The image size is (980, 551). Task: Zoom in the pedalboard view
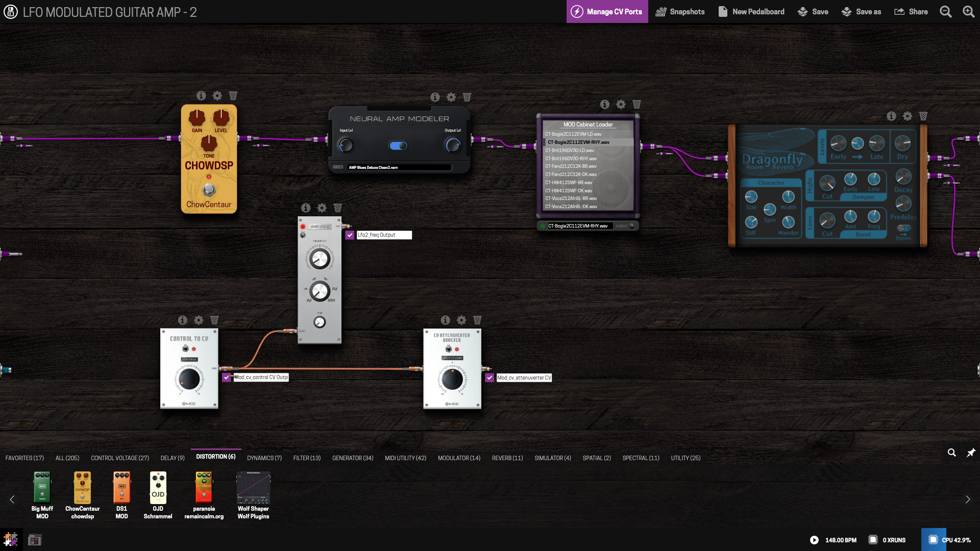tap(968, 12)
